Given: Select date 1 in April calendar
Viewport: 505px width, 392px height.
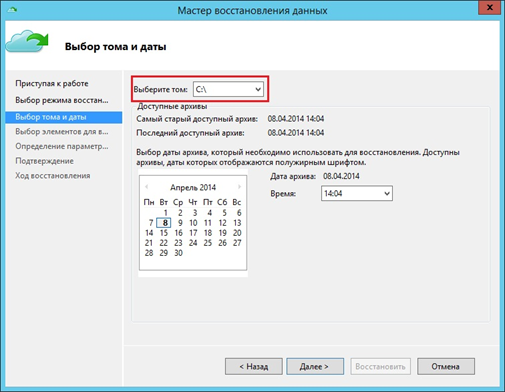Looking at the screenshot, I should (165, 213).
